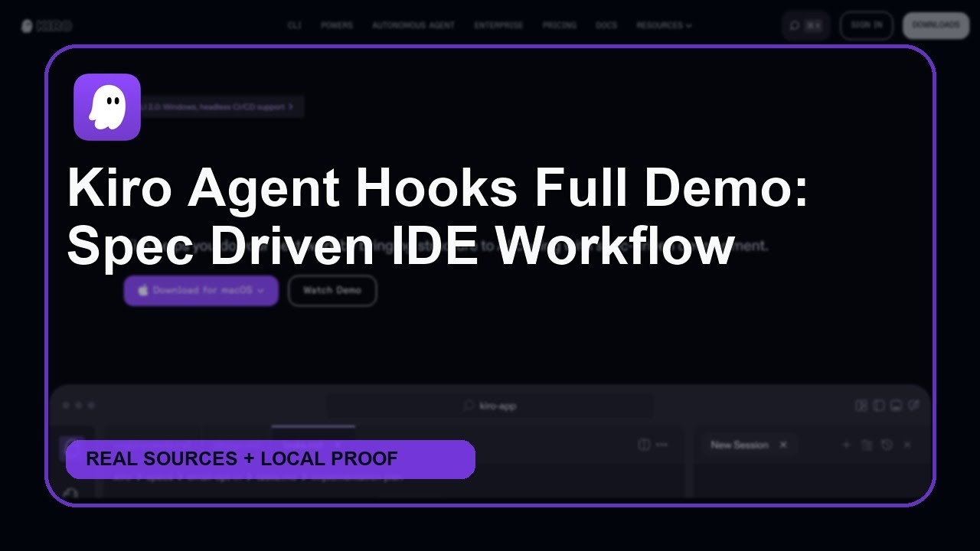This screenshot has height=551, width=980.
Task: Click the Sign In button
Action: point(867,25)
